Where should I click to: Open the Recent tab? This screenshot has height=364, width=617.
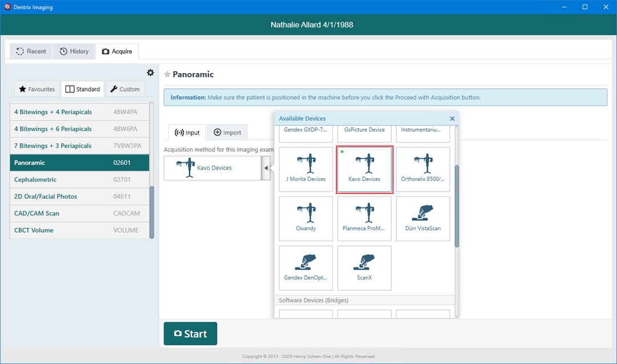[x=31, y=51]
